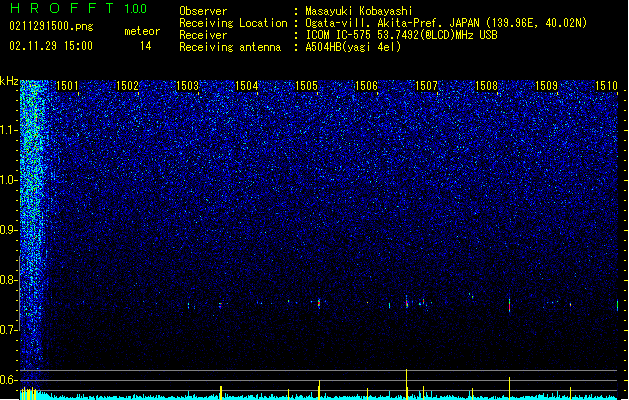Click the meteor label

(x=142, y=31)
